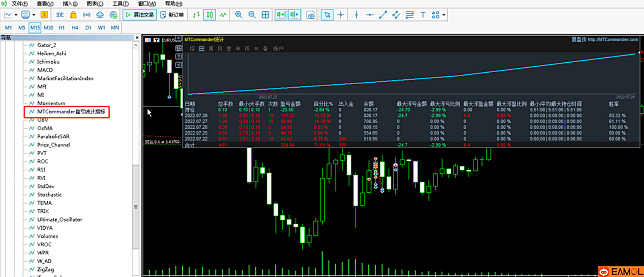Draw a horizontal line

370,15
